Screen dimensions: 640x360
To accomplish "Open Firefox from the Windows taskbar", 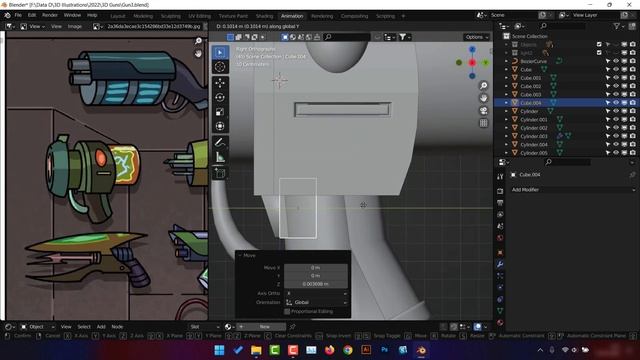I will pos(329,350).
